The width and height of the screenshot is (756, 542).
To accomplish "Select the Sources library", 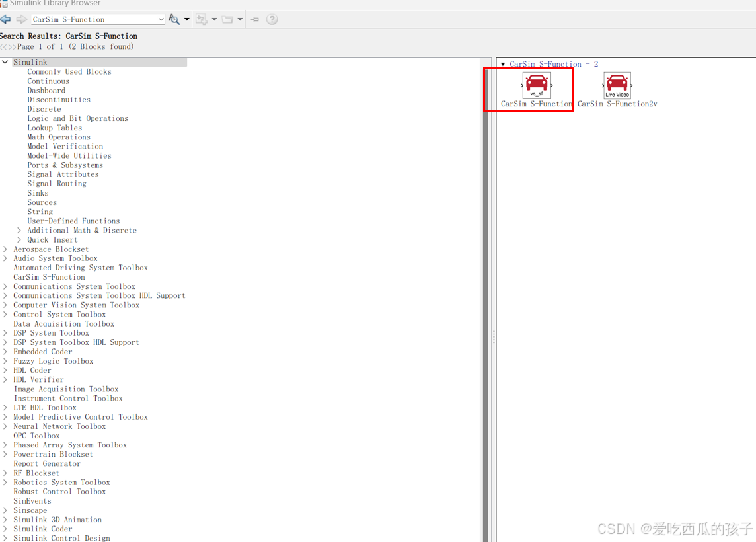I will coord(42,202).
